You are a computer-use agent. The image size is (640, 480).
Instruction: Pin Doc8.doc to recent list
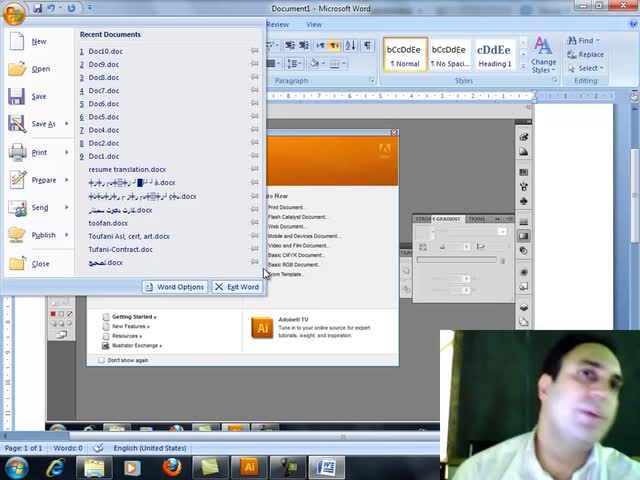coord(255,77)
